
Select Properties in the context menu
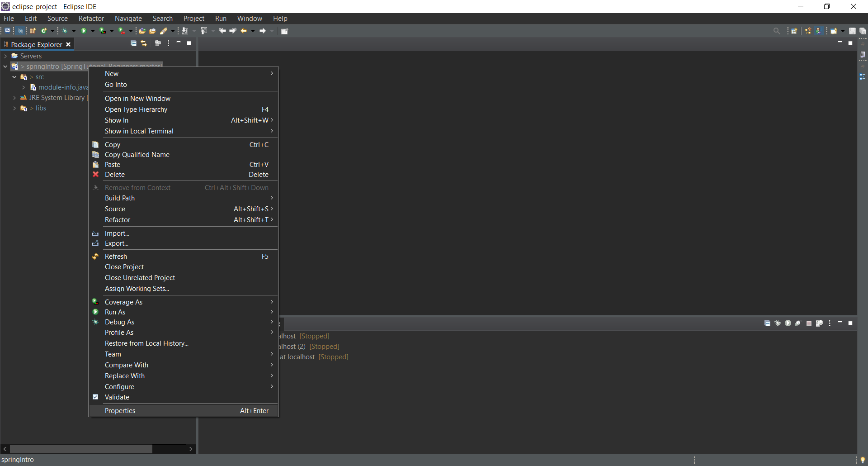click(x=184, y=411)
